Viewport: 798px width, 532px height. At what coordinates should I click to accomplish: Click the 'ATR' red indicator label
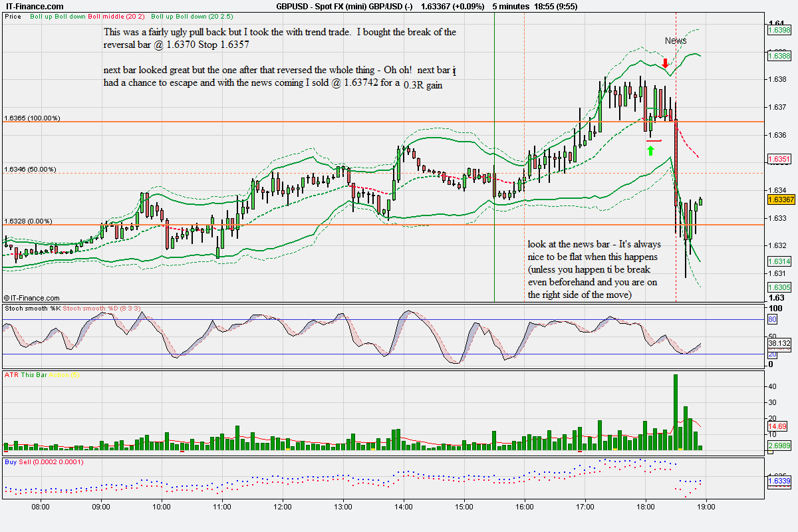point(11,375)
